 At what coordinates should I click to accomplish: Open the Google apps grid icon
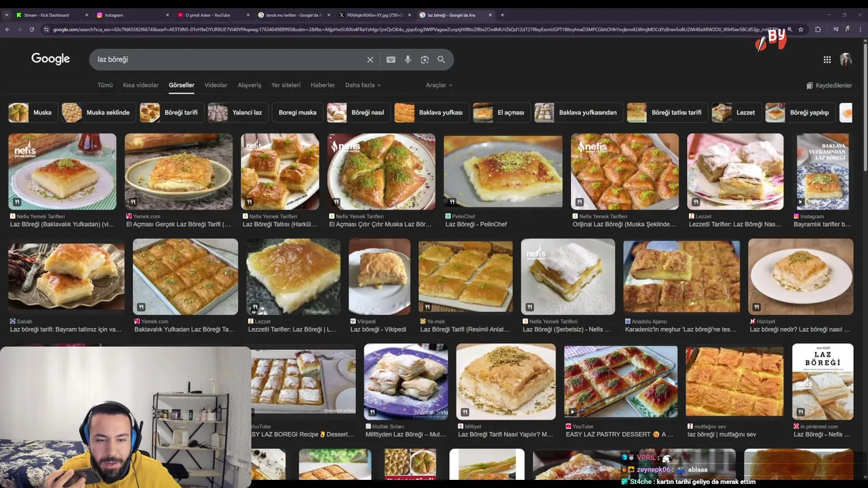pos(827,60)
